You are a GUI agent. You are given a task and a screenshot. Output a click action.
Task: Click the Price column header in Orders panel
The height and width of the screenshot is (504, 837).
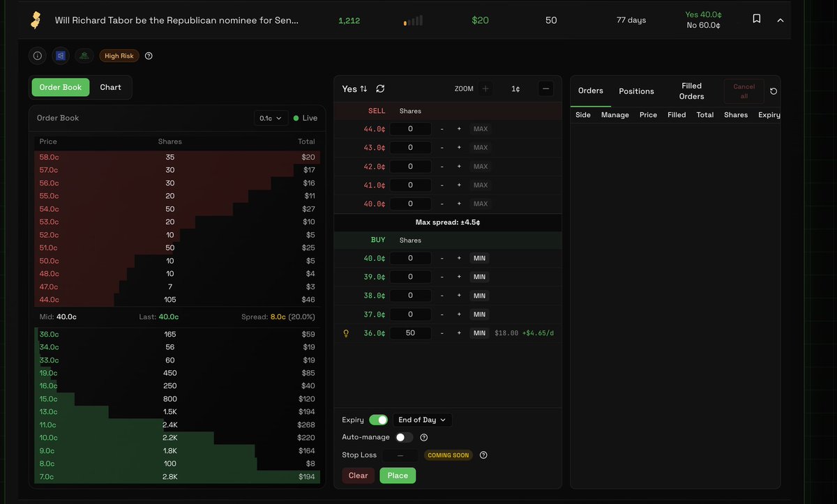click(x=648, y=115)
